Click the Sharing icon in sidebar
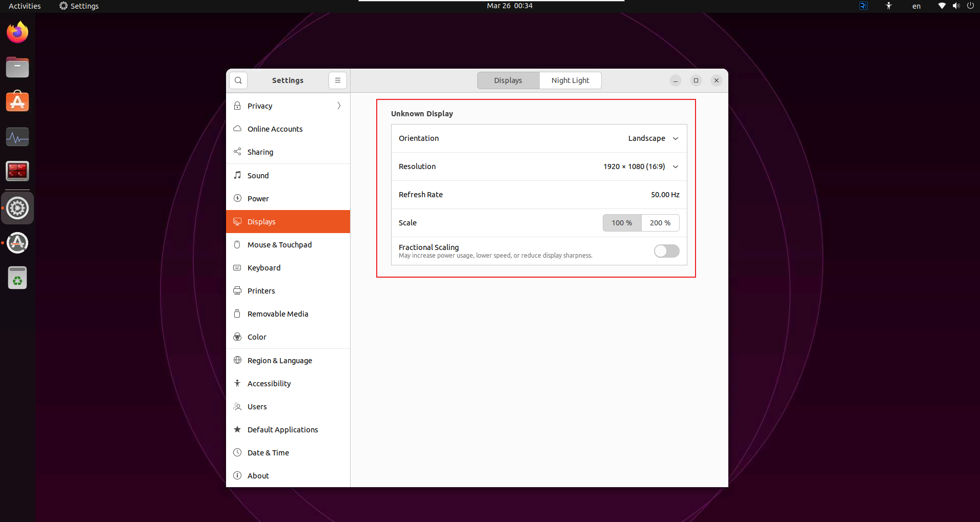 [237, 152]
